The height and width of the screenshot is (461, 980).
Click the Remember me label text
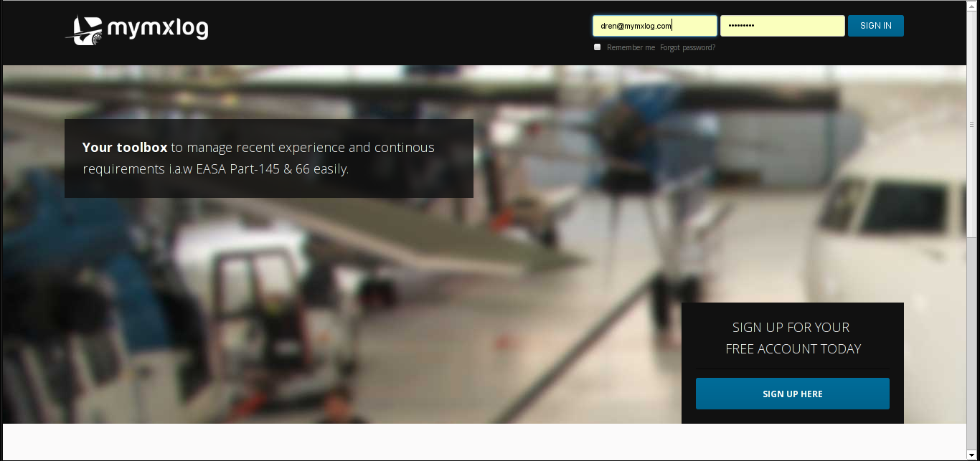click(631, 47)
